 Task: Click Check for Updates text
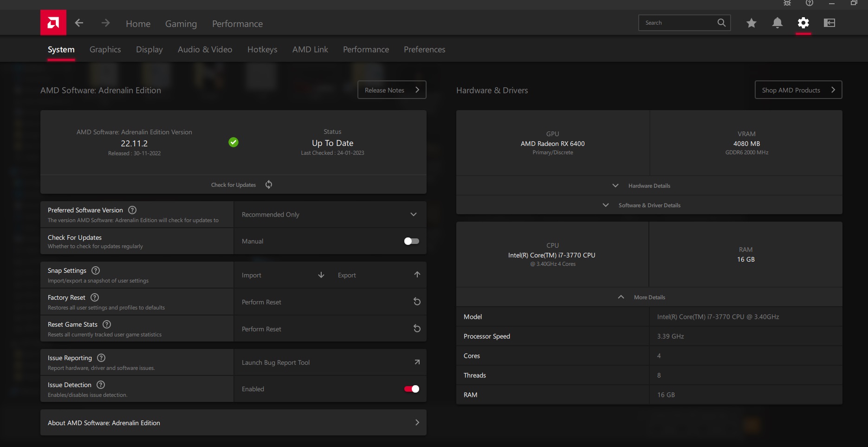pyautogui.click(x=233, y=185)
